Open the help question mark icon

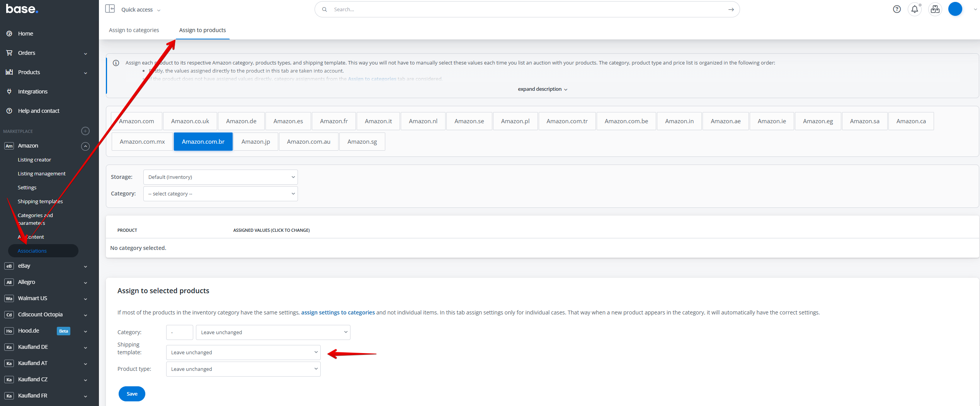click(897, 9)
